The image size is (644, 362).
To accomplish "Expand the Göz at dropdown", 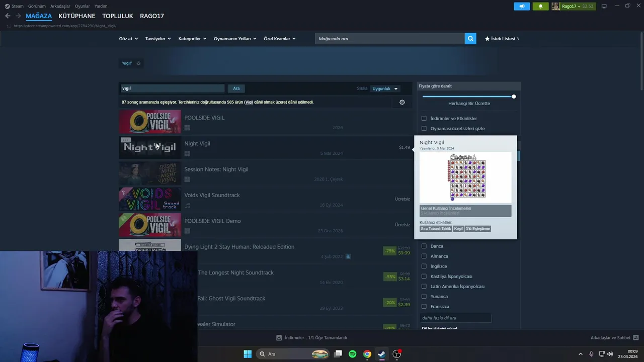I will tap(128, 39).
